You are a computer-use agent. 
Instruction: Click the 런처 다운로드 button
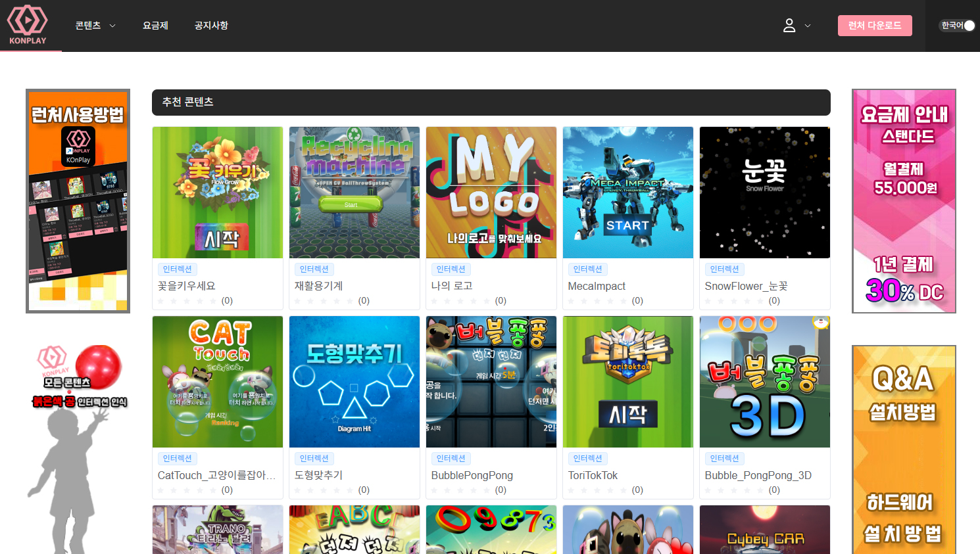[x=874, y=26]
